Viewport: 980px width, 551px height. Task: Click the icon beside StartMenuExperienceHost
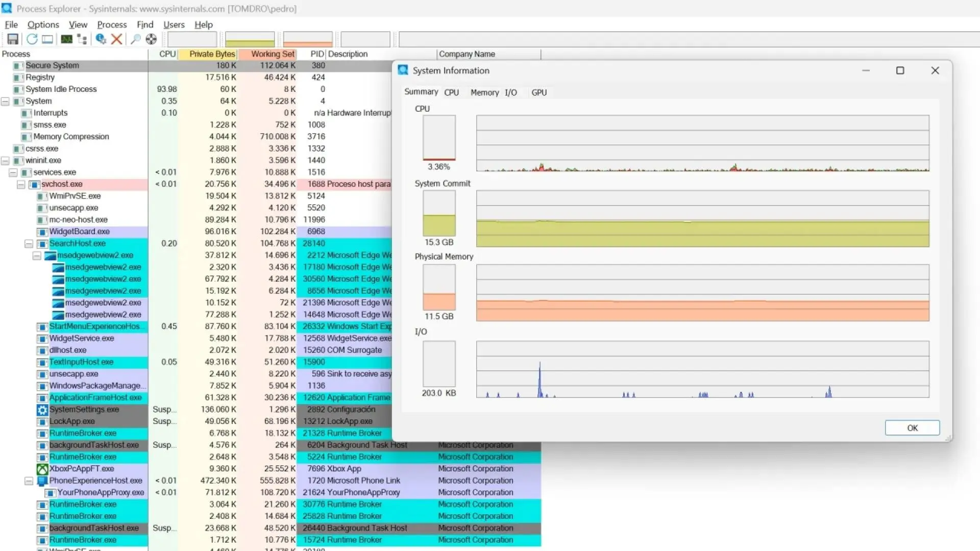coord(42,327)
